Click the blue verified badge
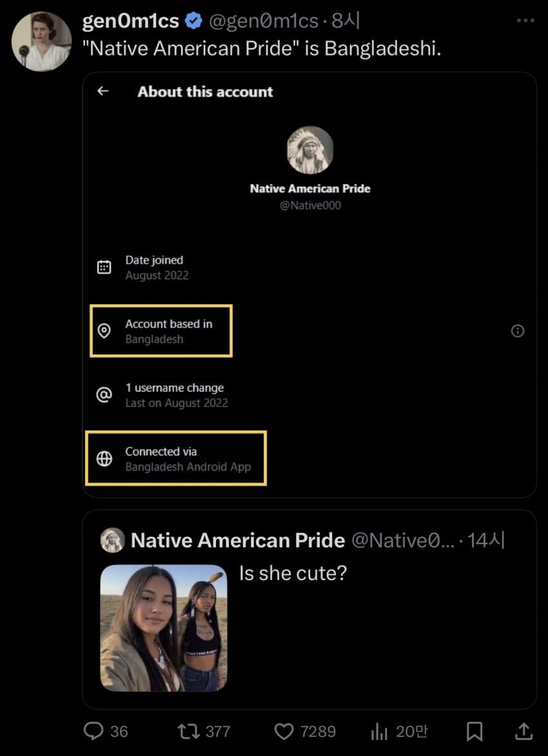Viewport: 548px width, 756px height. click(x=193, y=21)
